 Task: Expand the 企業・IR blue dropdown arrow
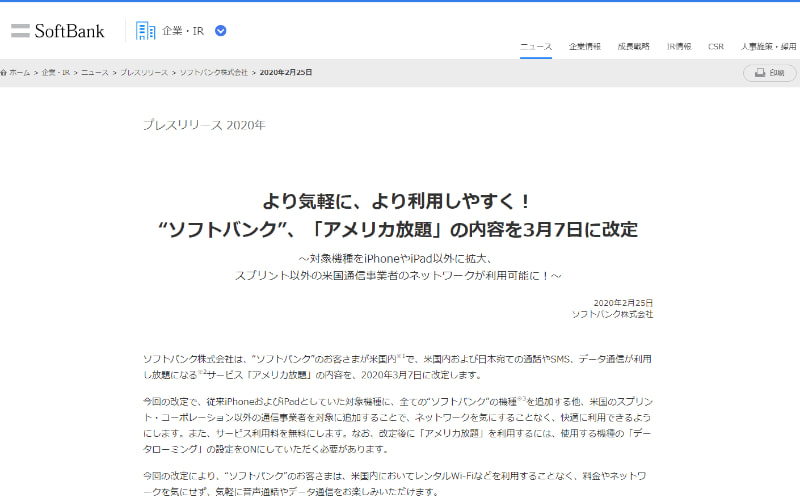[x=220, y=31]
